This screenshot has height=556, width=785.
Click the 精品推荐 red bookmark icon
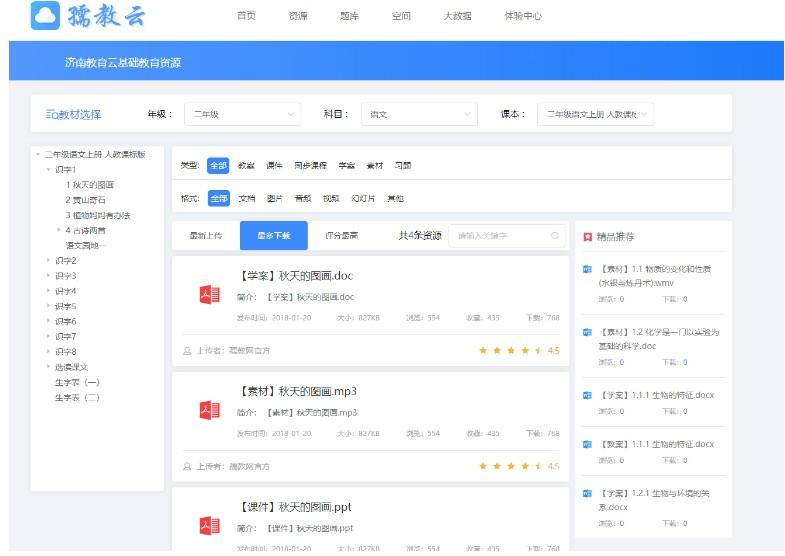(x=588, y=237)
